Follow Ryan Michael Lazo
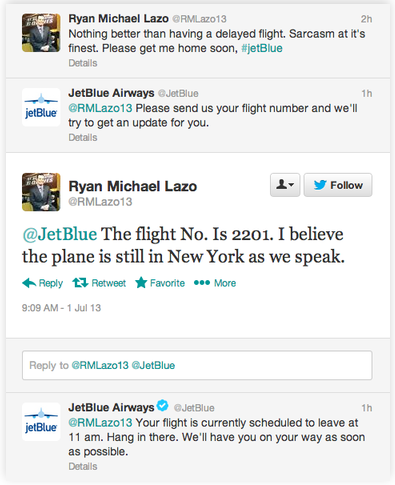Screen dimensions: 395x485 point(338,185)
